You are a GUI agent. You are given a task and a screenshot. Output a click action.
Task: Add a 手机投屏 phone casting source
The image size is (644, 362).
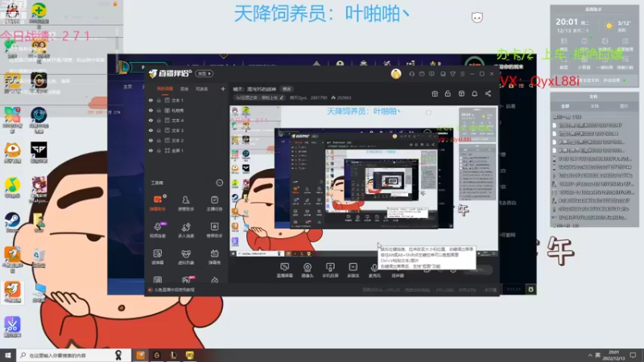point(330,270)
